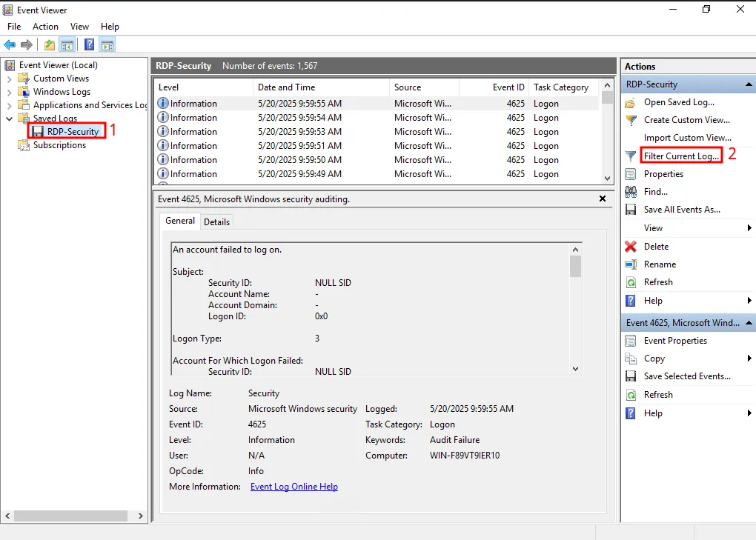The height and width of the screenshot is (540, 756).
Task: Collapse the RDP-Security actions section
Action: coord(749,84)
